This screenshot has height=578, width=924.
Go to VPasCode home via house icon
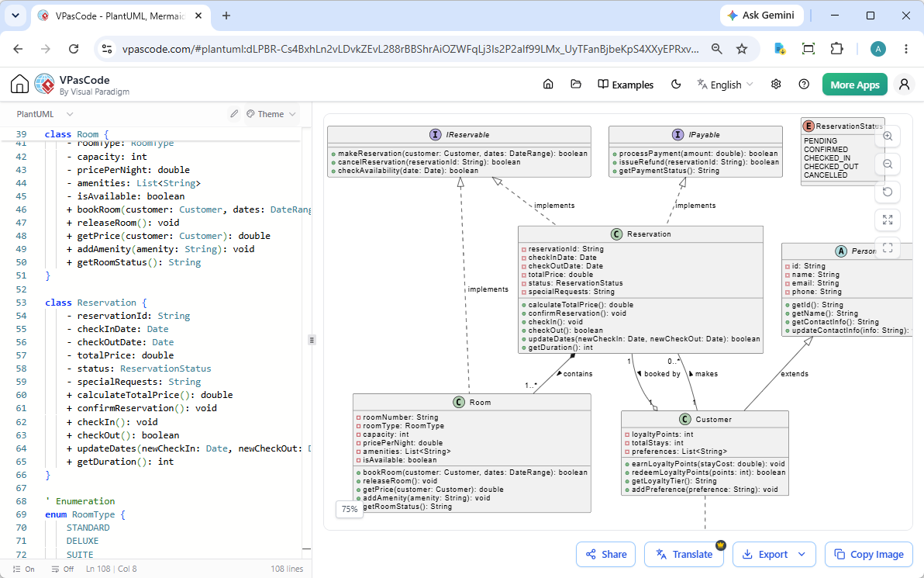tap(19, 85)
